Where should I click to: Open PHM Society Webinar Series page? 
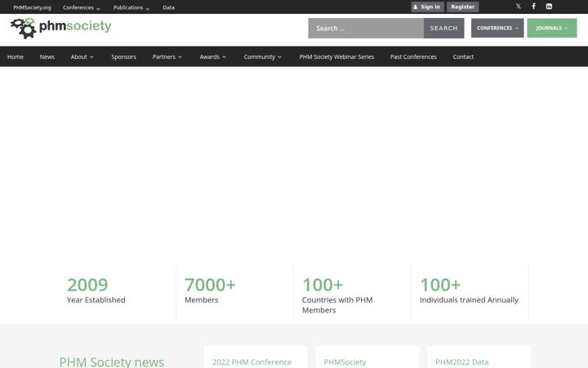336,56
